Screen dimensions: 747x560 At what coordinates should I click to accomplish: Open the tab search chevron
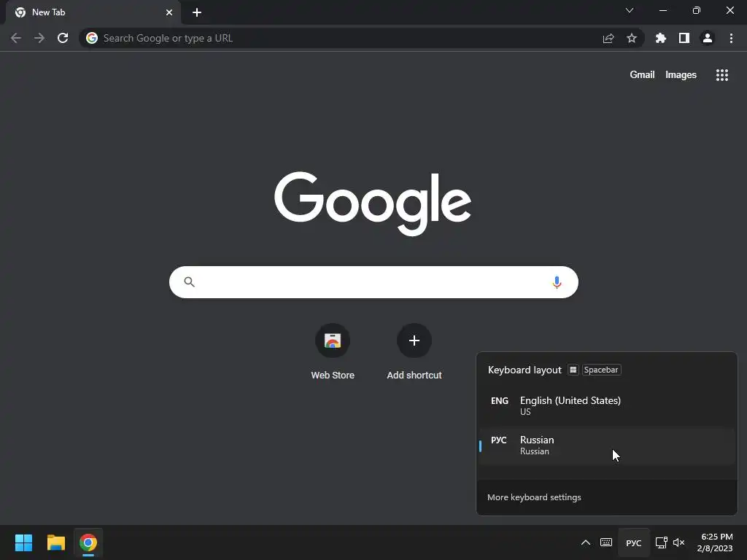tap(630, 10)
